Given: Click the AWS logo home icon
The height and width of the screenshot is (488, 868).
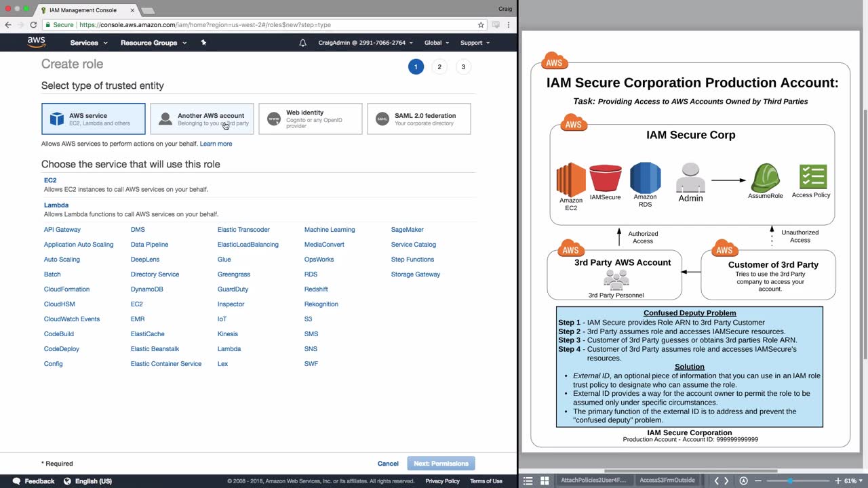Looking at the screenshot, I should [x=37, y=42].
